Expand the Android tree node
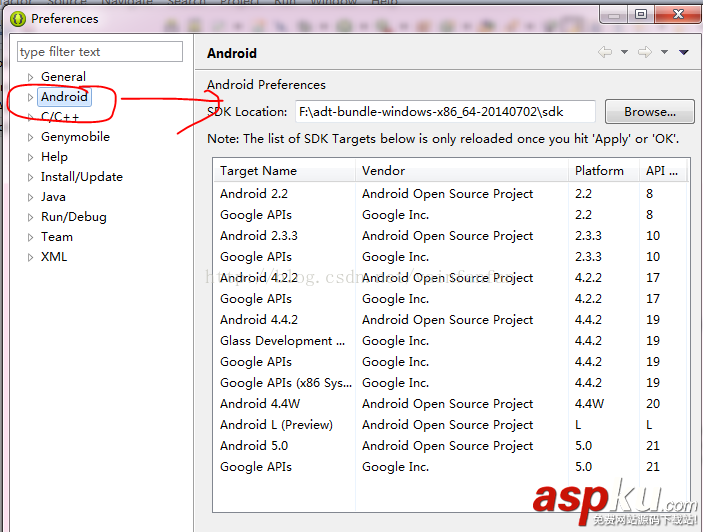The height and width of the screenshot is (532, 703). tap(30, 97)
